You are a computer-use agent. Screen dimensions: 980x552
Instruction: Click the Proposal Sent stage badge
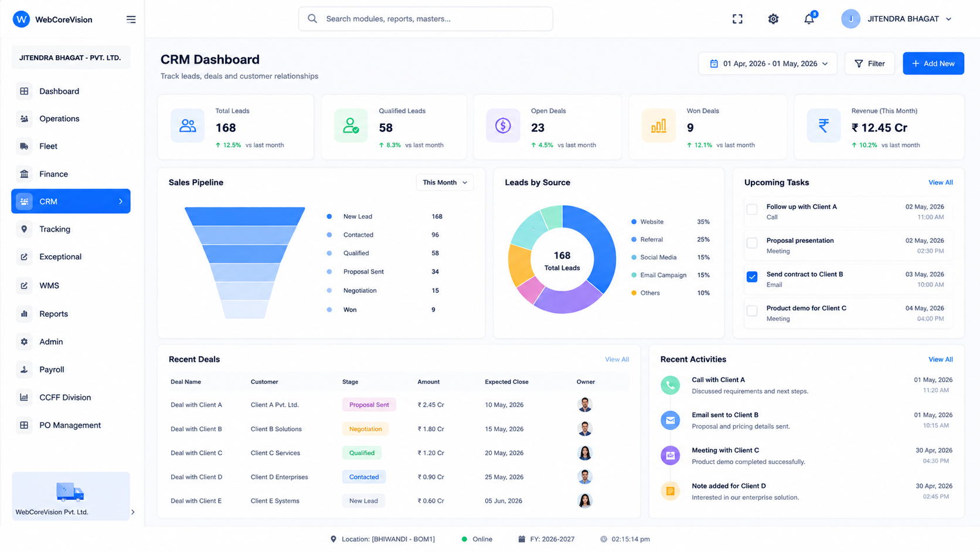pyautogui.click(x=369, y=405)
